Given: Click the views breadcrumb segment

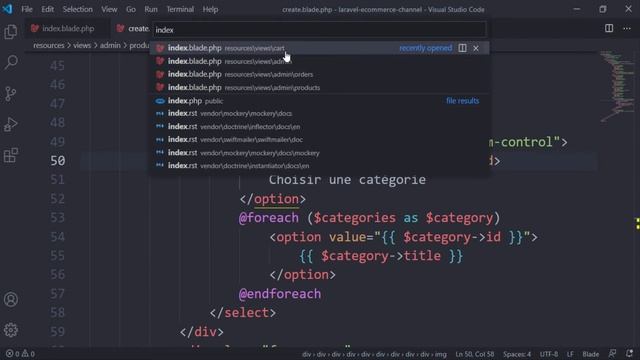Looking at the screenshot, I should coord(82,45).
